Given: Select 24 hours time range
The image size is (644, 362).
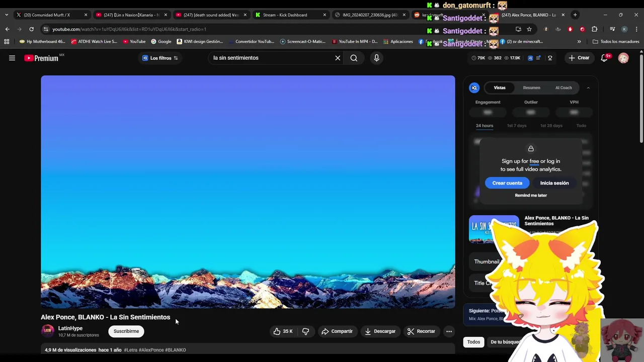Looking at the screenshot, I should point(485,126).
